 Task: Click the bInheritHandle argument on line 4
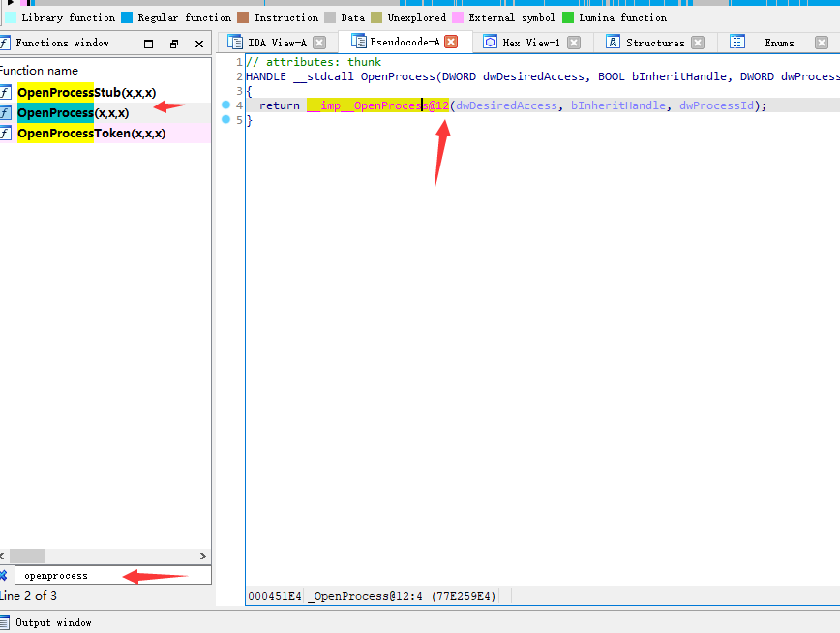618,105
